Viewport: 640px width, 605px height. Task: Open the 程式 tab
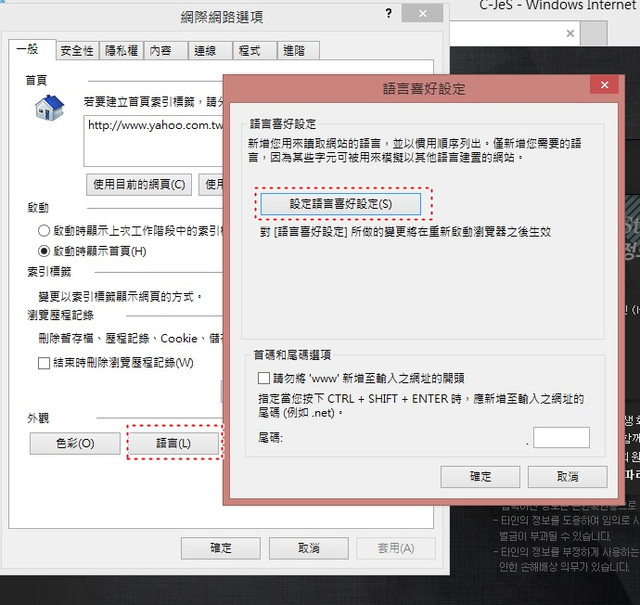coord(255,51)
